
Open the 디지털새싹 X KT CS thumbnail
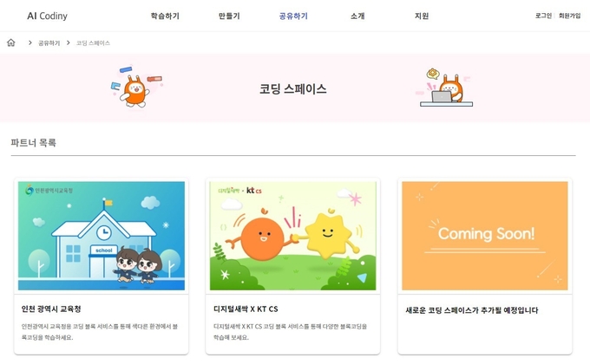point(292,236)
